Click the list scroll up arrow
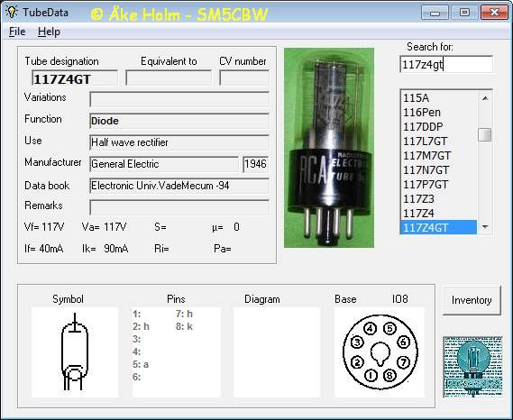 [x=485, y=98]
